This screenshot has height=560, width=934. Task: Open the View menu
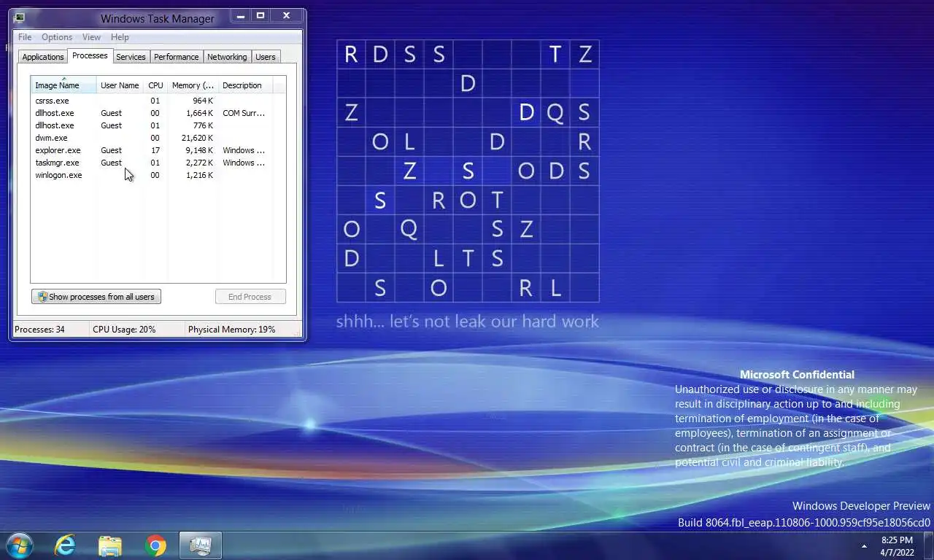[x=91, y=37]
